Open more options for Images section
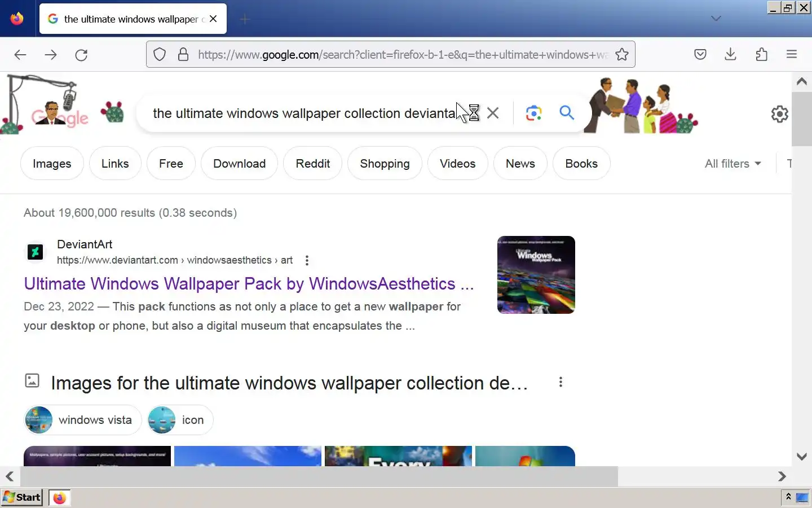 tap(561, 382)
